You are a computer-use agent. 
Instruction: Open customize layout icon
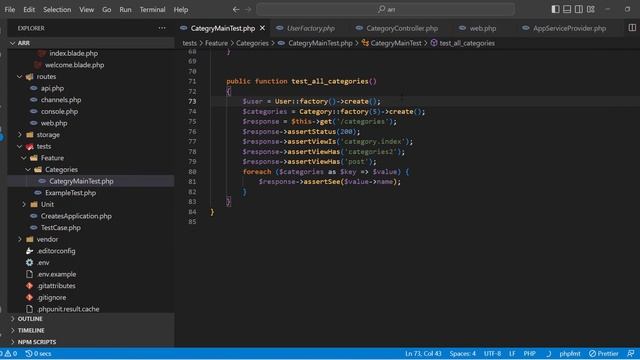pyautogui.click(x=591, y=9)
